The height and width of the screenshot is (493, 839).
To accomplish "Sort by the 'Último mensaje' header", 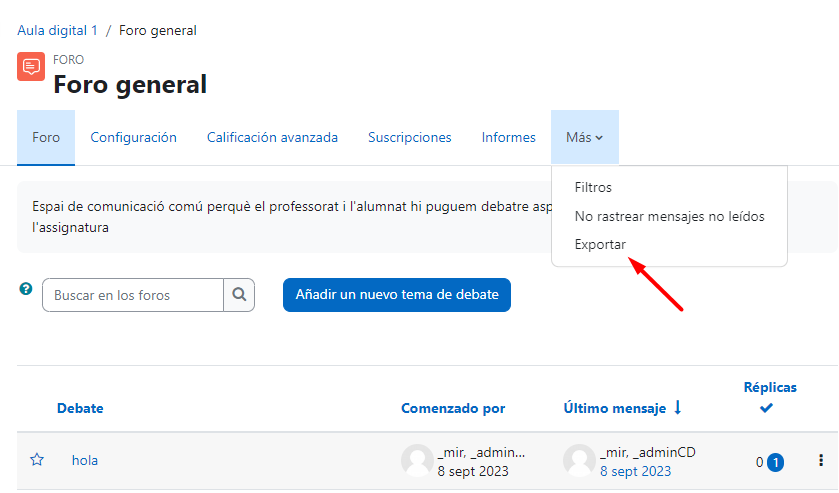I will coord(615,408).
